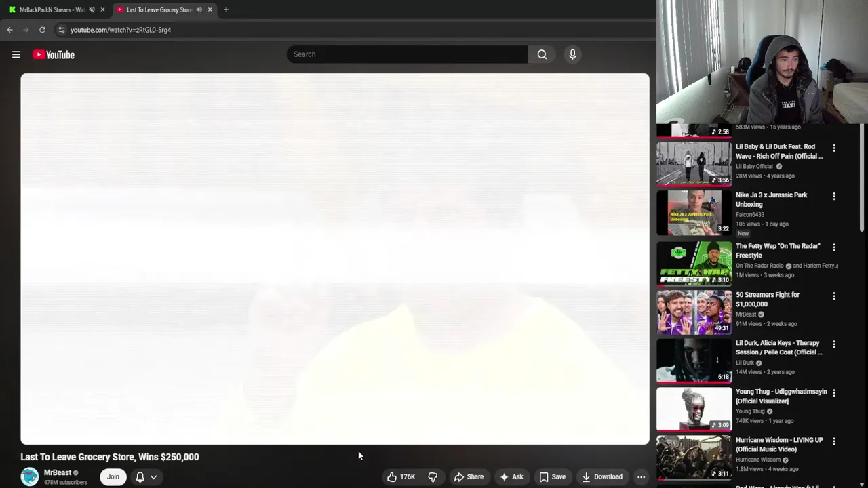Open title 'Hurricane Wisdom - LIVING UP'
This screenshot has width=868, height=488.
[779, 445]
